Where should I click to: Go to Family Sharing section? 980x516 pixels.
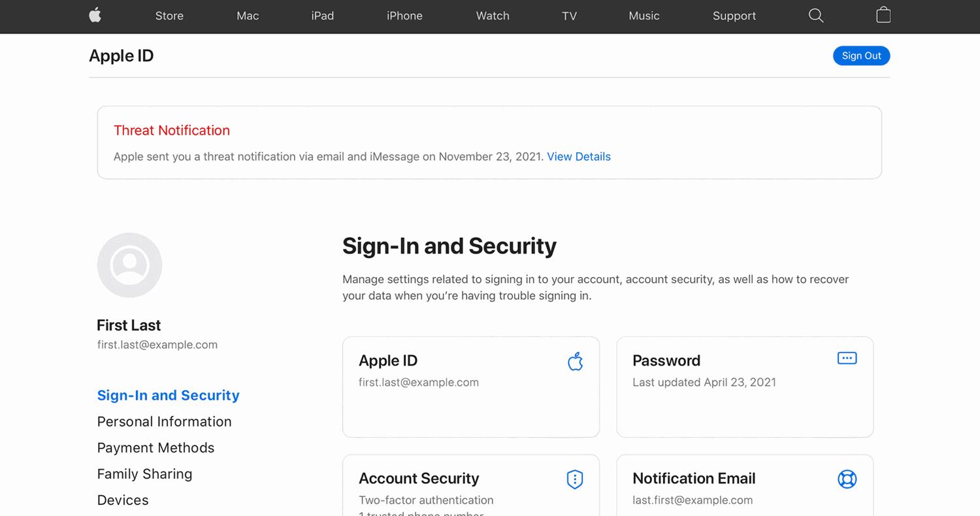(144, 474)
